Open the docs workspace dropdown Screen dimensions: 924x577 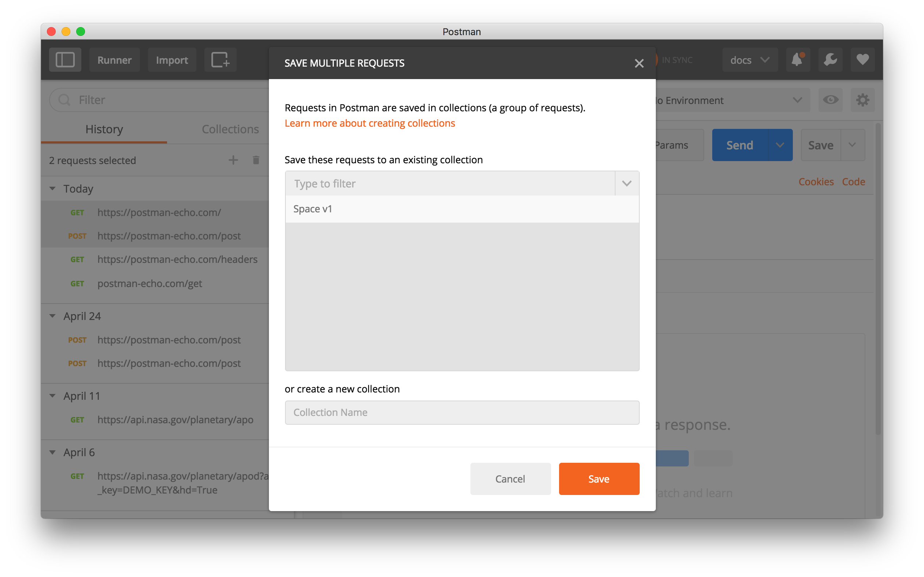750,60
